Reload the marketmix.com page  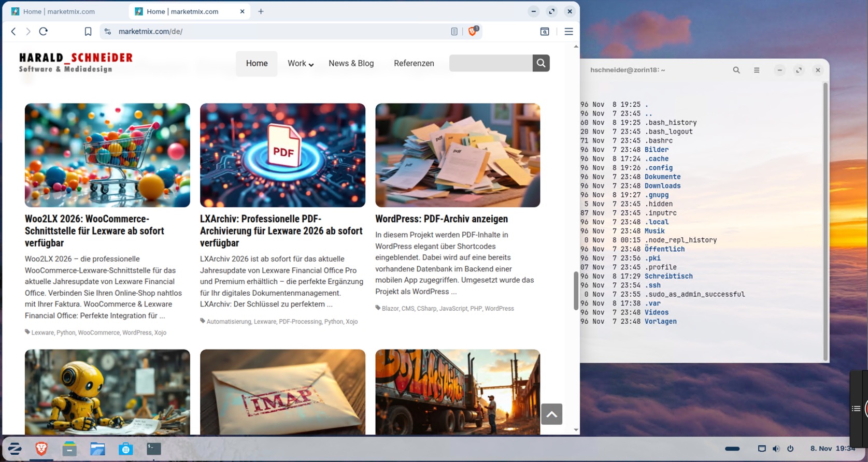(44, 32)
